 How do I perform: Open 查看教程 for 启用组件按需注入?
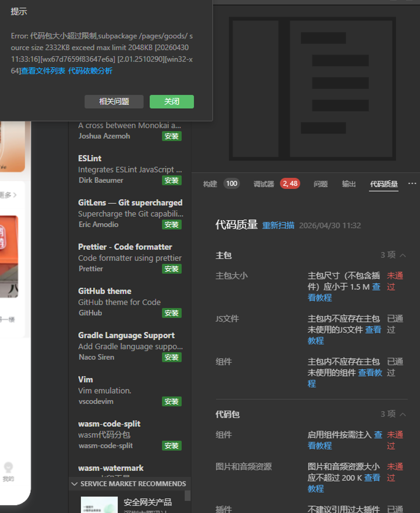320,446
